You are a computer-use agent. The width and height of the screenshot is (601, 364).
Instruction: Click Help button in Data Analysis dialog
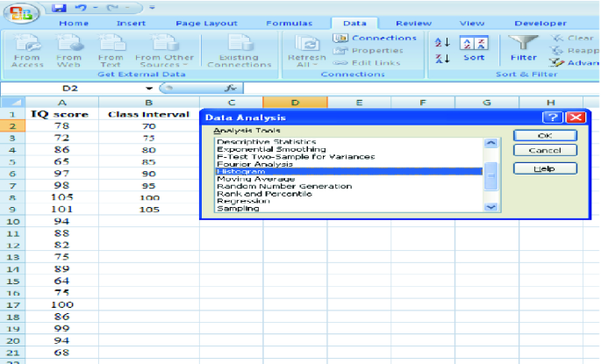(x=545, y=168)
